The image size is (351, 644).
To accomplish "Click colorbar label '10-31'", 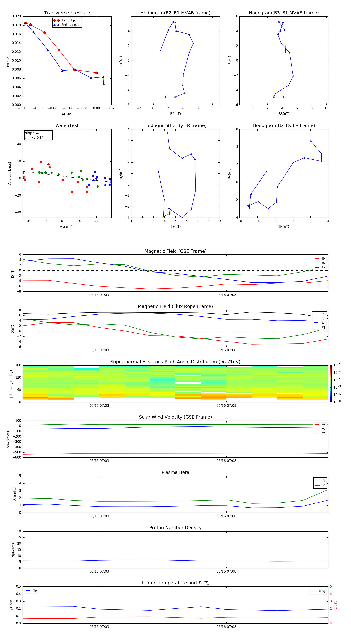I will pyautogui.click(x=337, y=402).
